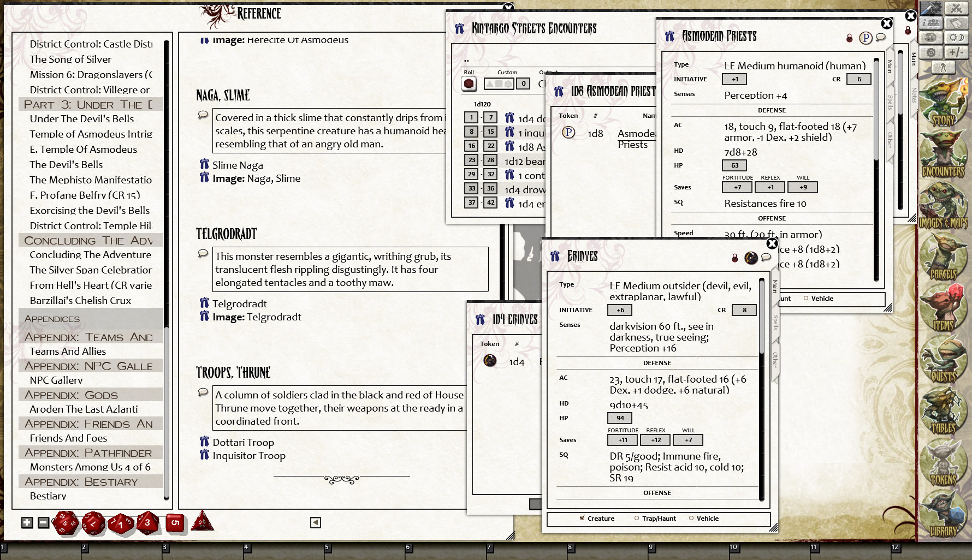Open the Calendar tool
The height and width of the screenshot is (560, 972).
[956, 22]
